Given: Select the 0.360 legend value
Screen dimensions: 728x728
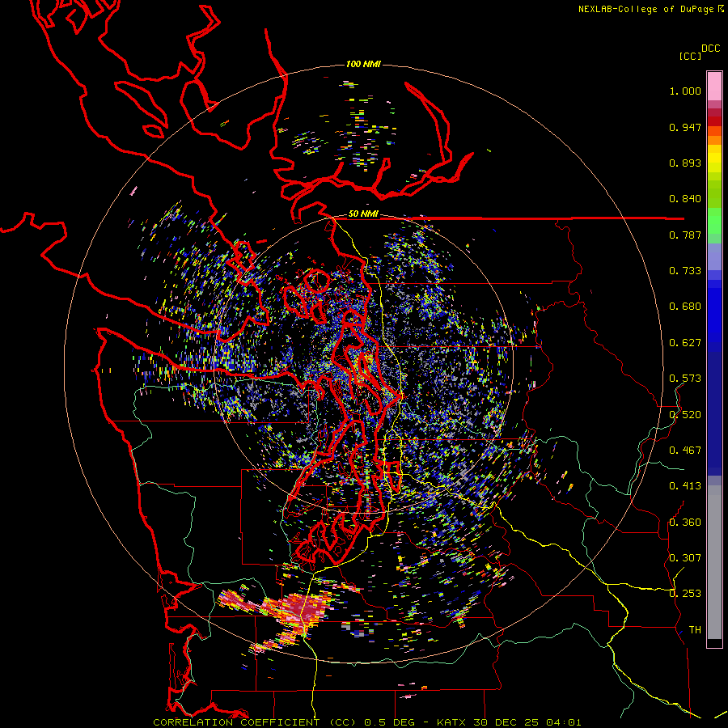Looking at the screenshot, I should [685, 523].
